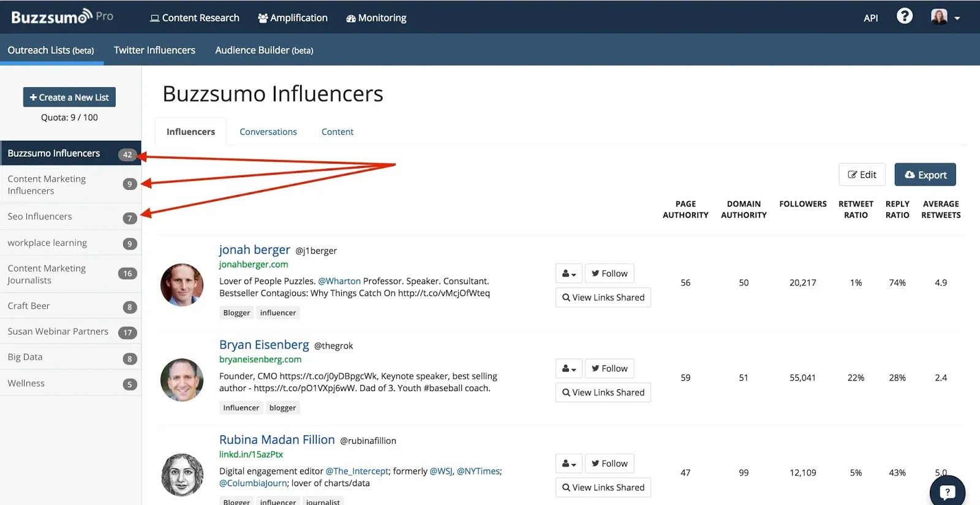Click Bryan Eisenberg's profile photo

click(x=182, y=380)
